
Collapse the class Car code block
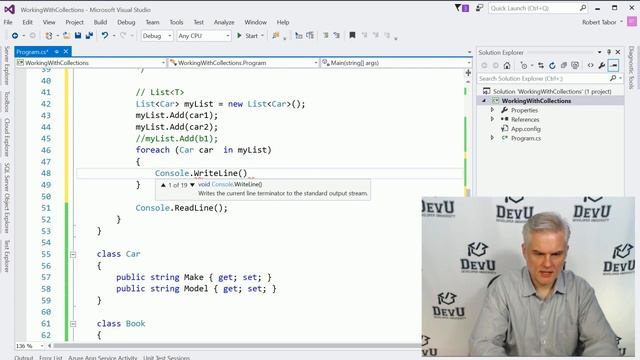point(73,254)
